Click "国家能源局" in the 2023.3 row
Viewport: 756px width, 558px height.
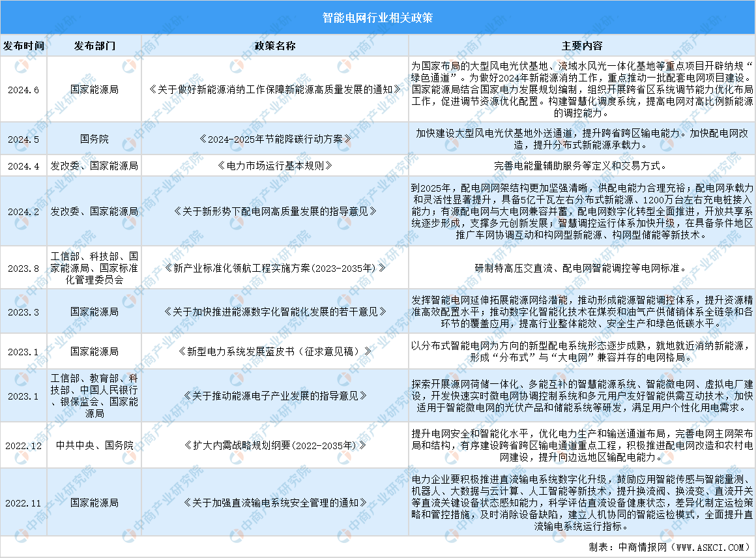pos(94,312)
